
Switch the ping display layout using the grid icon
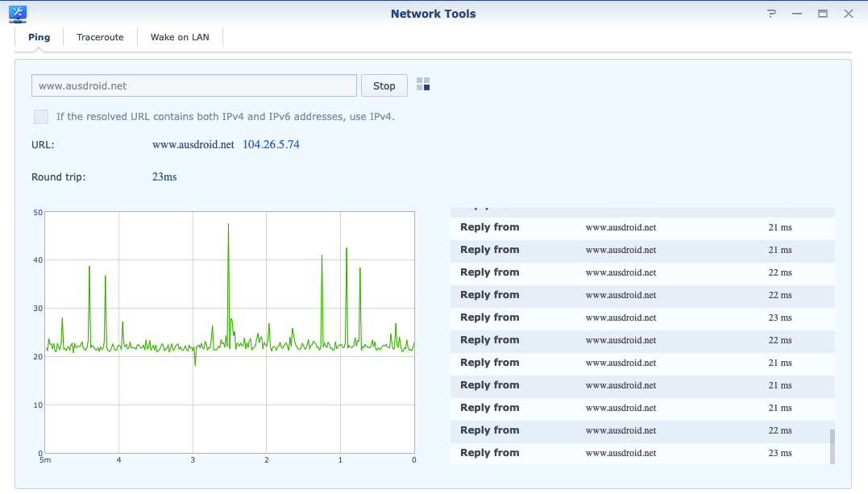pos(423,84)
